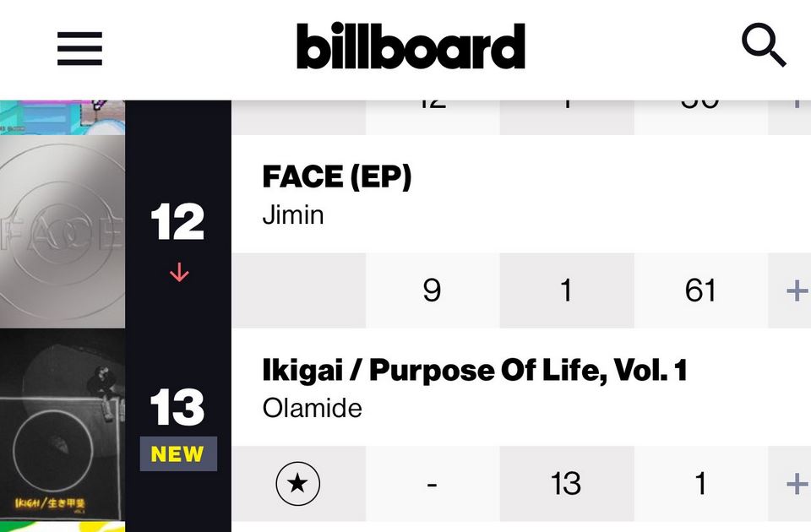The height and width of the screenshot is (532, 811).
Task: Click Ikigai's peak position value 13
Action: pyautogui.click(x=566, y=484)
